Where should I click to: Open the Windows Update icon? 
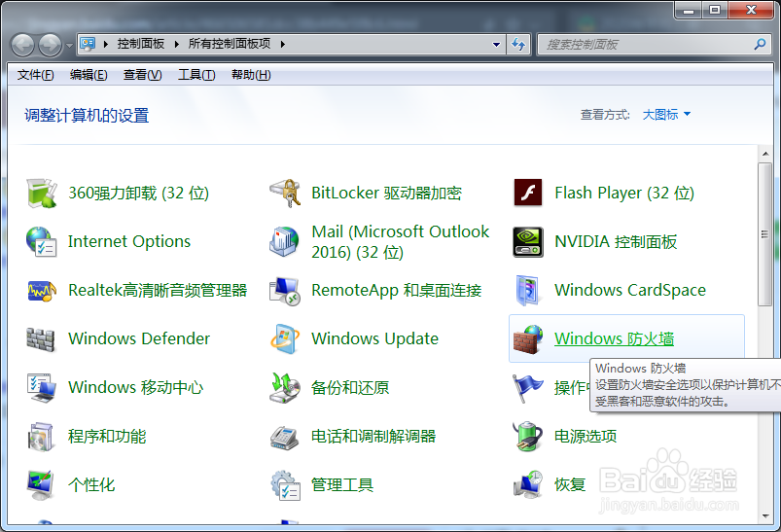285,338
